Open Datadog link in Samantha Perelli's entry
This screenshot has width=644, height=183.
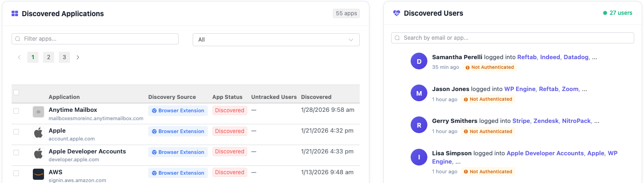tap(576, 57)
